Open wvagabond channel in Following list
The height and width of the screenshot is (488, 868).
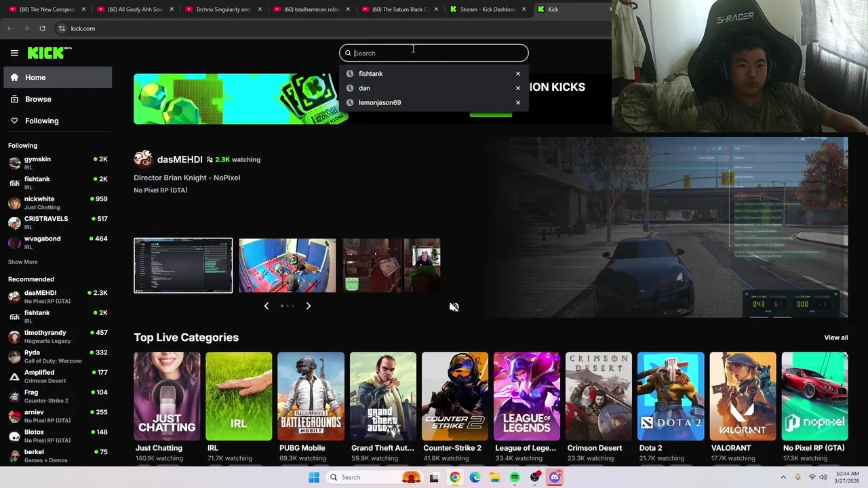[58, 242]
